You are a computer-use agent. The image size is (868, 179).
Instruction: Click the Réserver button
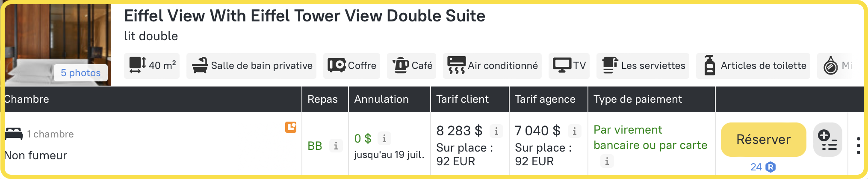click(763, 140)
